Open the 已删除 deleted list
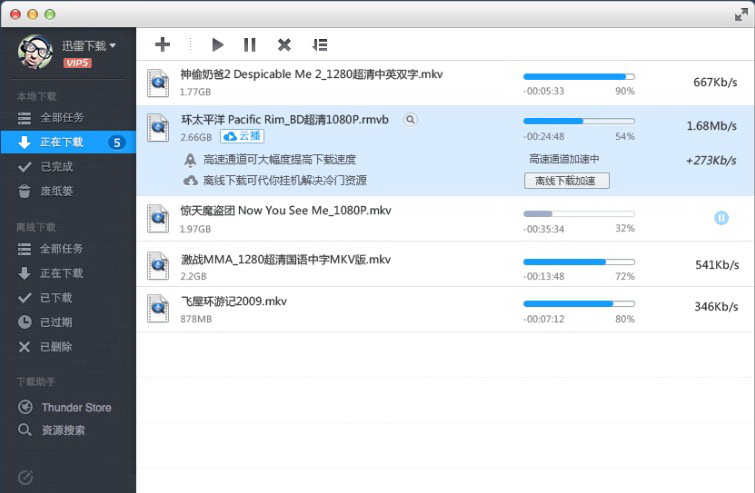Screen dimensions: 755x493 pos(68,347)
